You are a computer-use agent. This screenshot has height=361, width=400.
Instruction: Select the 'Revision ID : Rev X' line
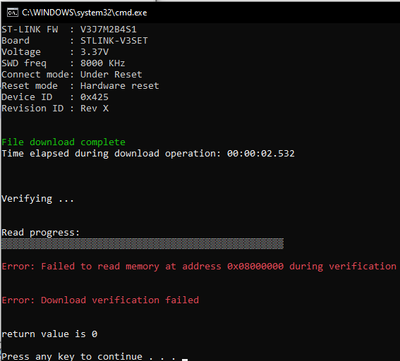click(55, 108)
